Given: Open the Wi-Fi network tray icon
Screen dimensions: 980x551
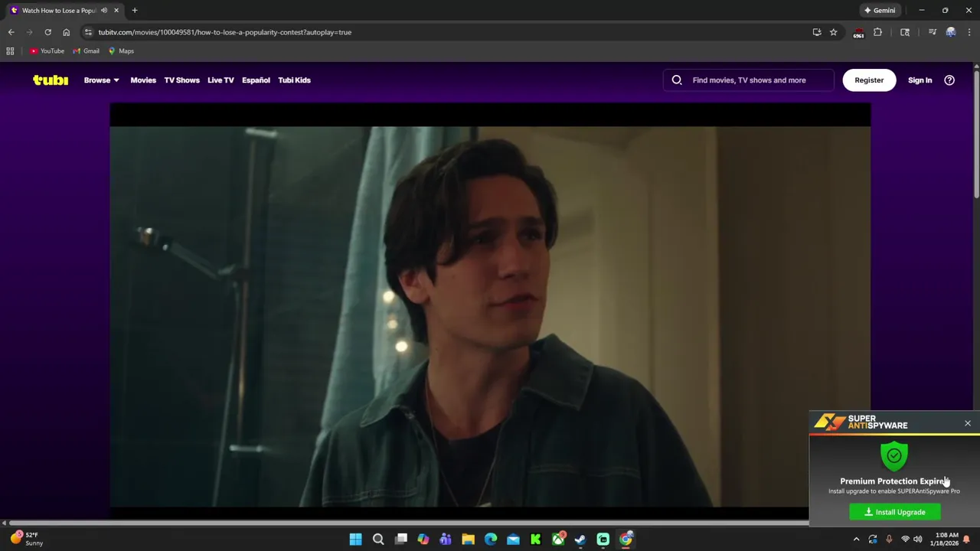Looking at the screenshot, I should coord(905,540).
